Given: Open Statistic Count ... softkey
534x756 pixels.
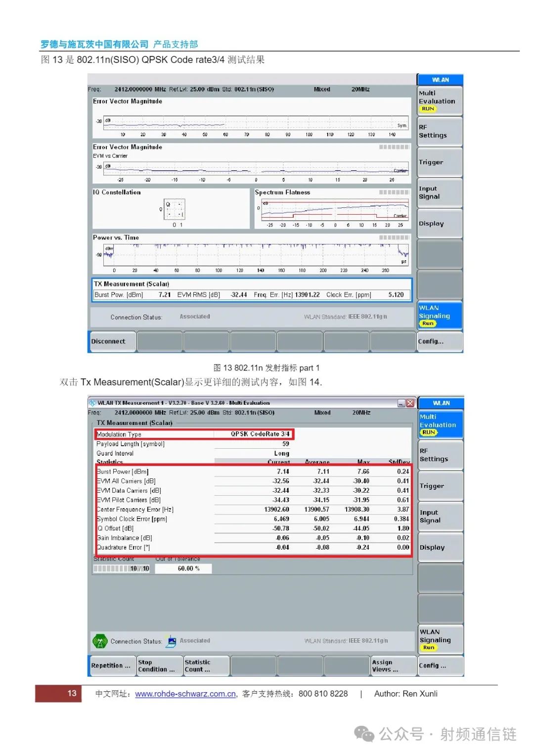Looking at the screenshot, I should [206, 665].
